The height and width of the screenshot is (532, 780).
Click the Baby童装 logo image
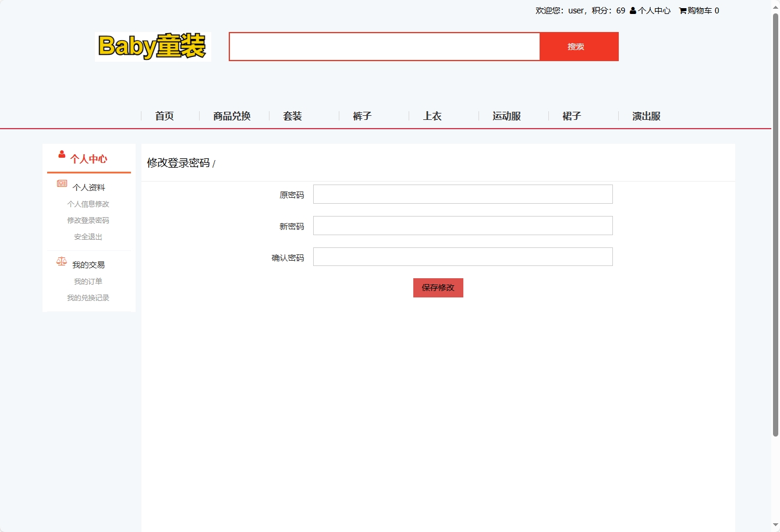coord(153,47)
